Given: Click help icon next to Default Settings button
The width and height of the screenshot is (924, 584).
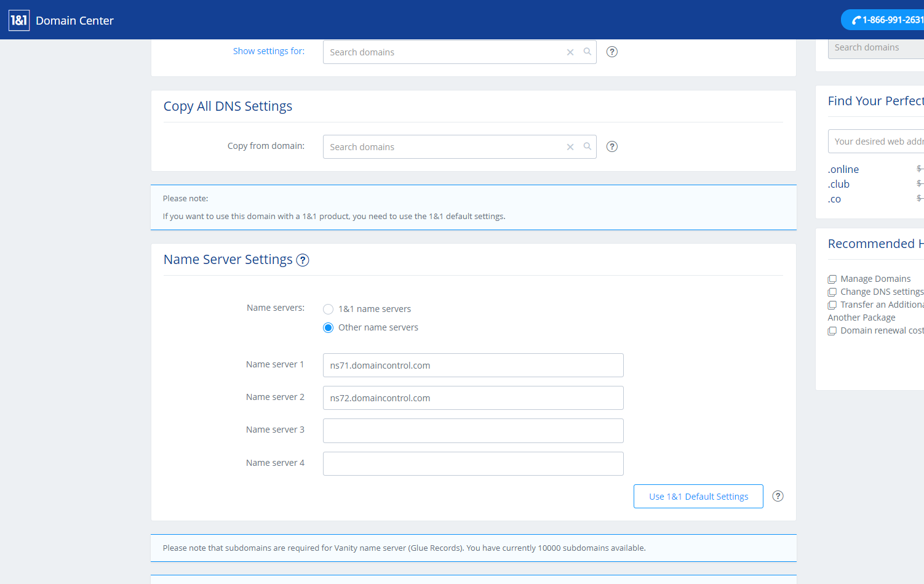Looking at the screenshot, I should (x=778, y=496).
